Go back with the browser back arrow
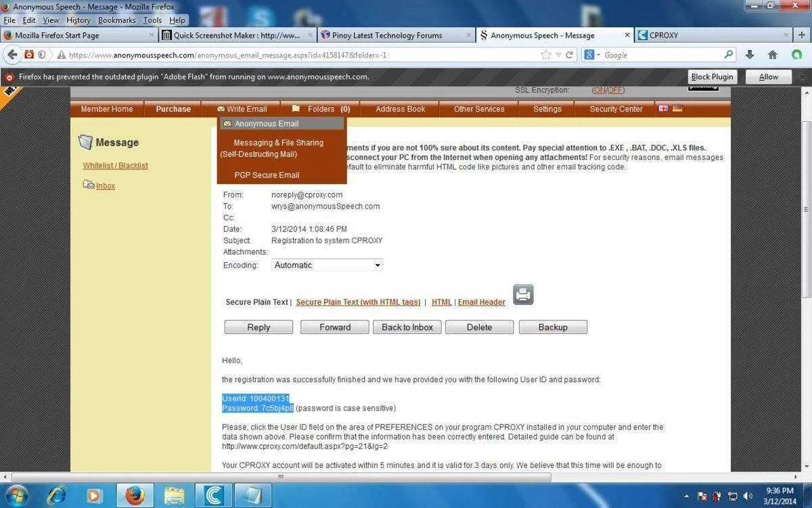 tap(12, 55)
